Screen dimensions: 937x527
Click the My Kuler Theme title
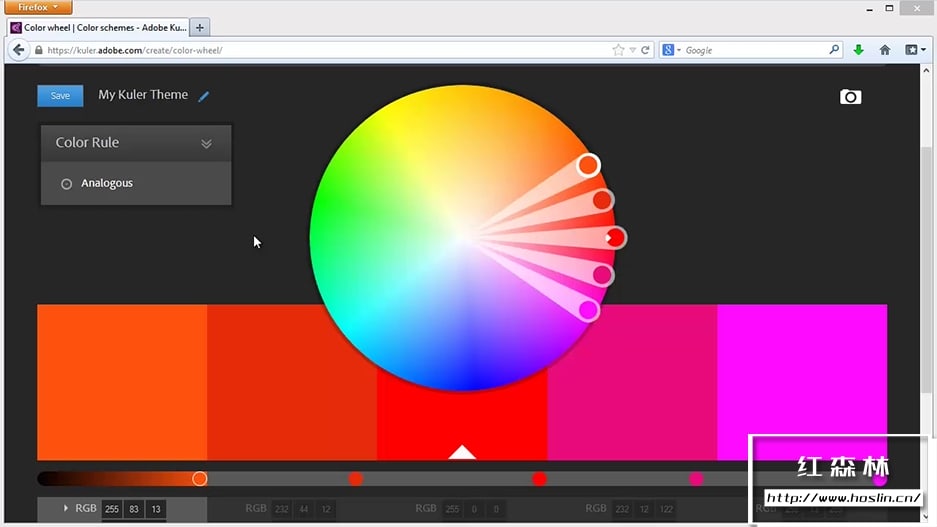(x=143, y=95)
